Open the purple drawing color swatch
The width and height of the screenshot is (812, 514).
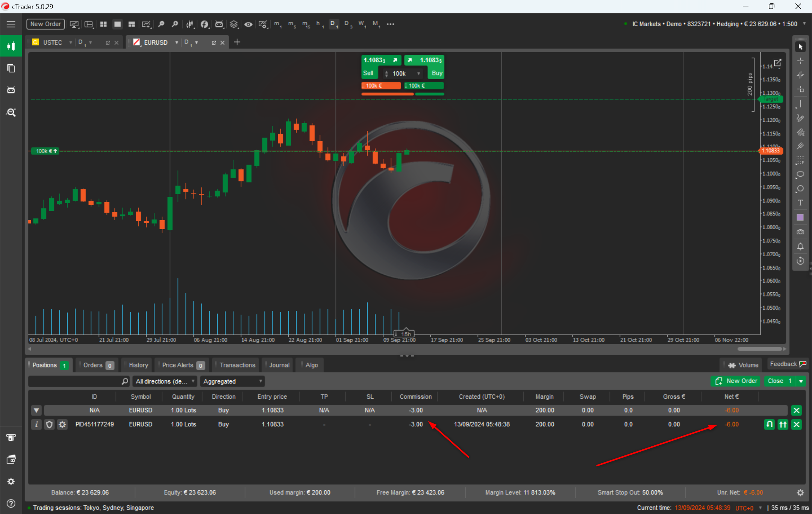tap(800, 218)
